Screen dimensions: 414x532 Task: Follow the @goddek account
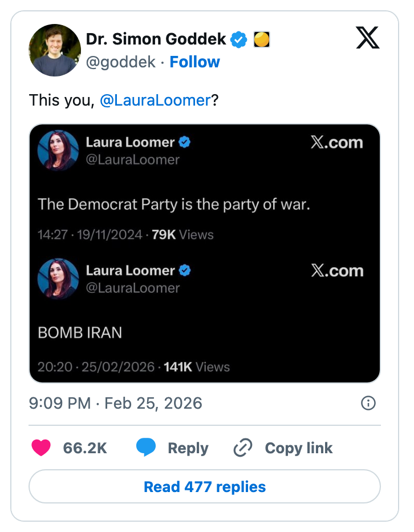(x=194, y=62)
